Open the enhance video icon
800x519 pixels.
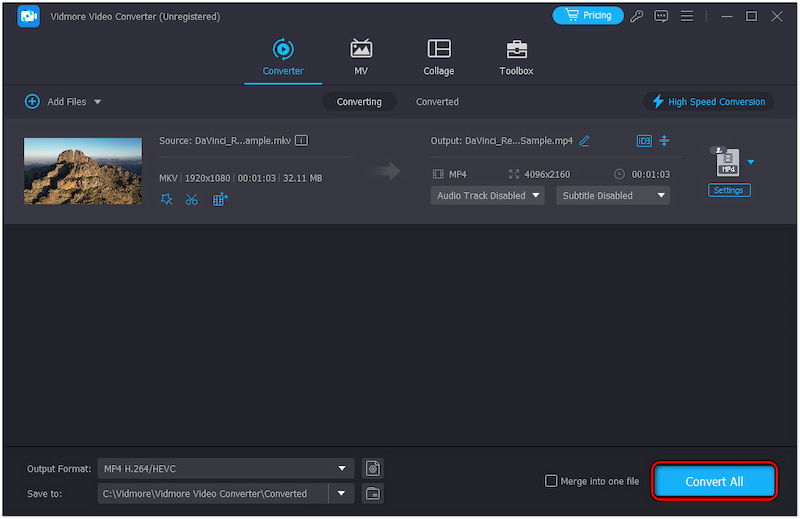220,199
